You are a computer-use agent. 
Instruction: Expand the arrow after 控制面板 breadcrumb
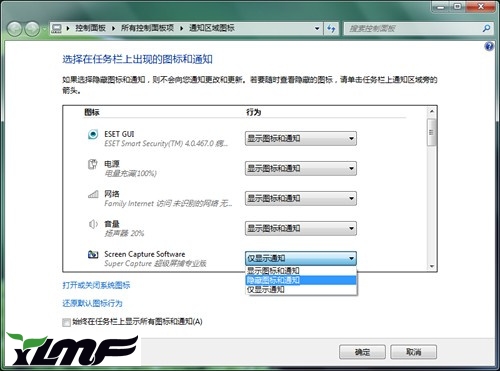coord(113,28)
